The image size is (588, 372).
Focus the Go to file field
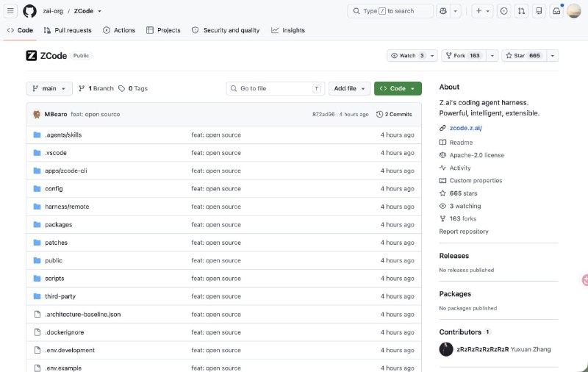[x=276, y=88]
